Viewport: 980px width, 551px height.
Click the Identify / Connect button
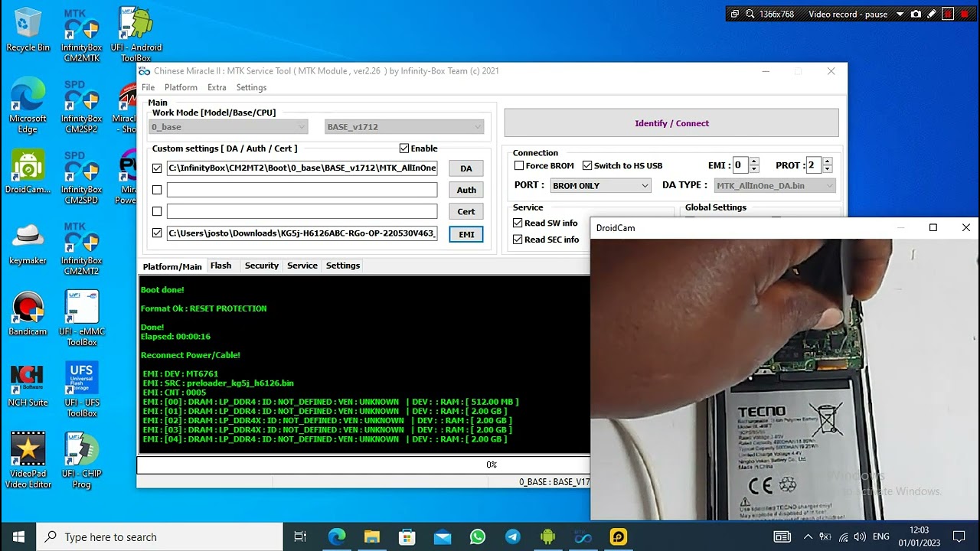coord(671,123)
